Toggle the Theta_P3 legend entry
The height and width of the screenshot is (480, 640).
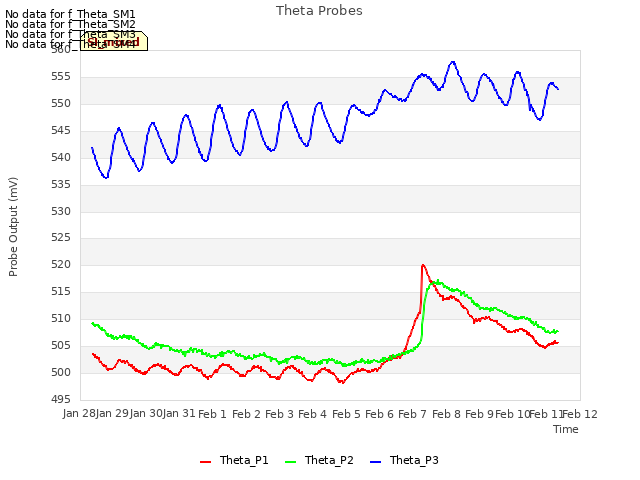pyautogui.click(x=404, y=460)
